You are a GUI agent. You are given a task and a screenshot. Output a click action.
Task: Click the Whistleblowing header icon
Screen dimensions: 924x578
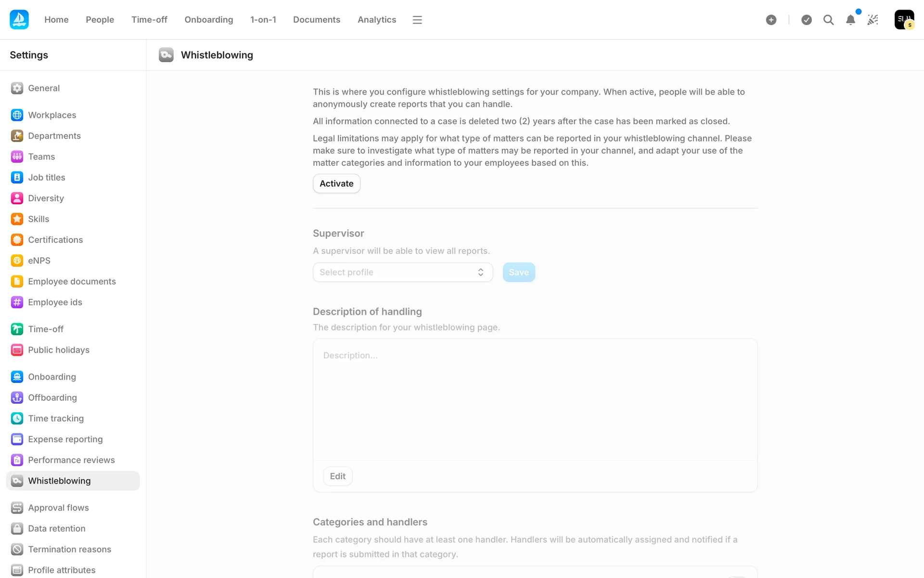click(166, 55)
